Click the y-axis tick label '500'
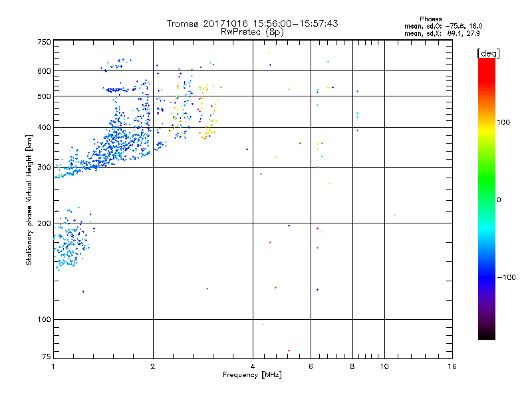 tap(44, 96)
